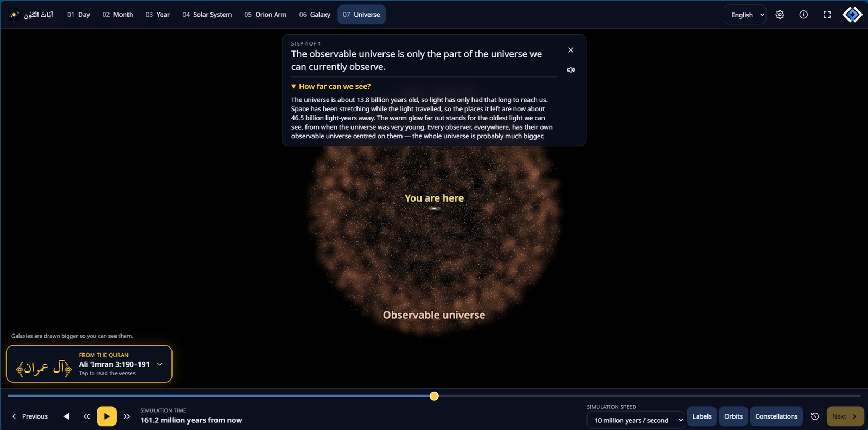
Task: Open the English language dropdown
Action: tap(745, 15)
